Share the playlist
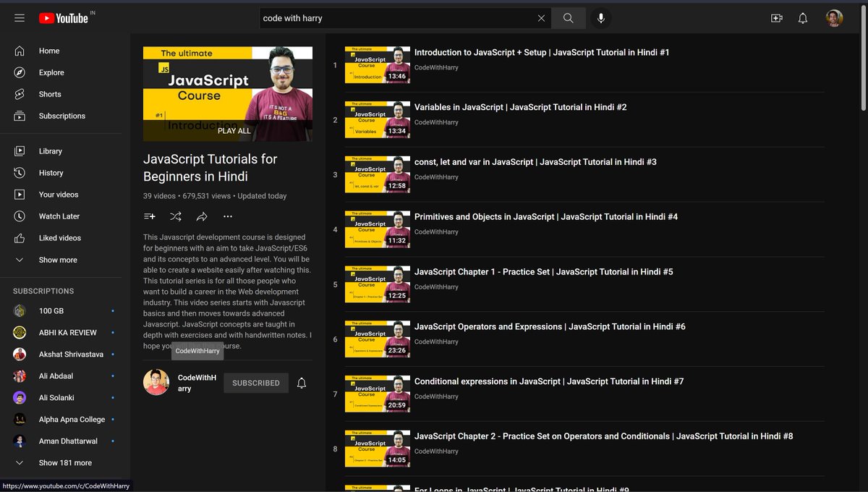The height and width of the screenshot is (492, 868). (x=202, y=216)
